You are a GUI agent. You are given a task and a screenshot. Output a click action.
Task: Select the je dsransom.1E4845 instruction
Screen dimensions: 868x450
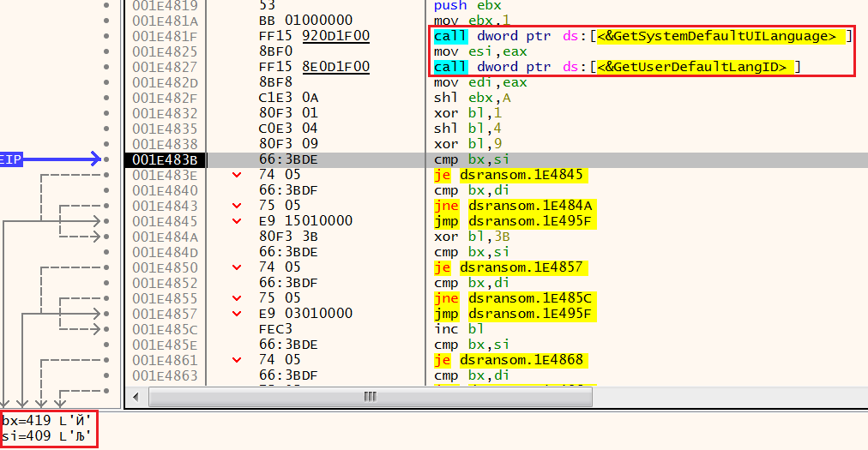tap(509, 175)
